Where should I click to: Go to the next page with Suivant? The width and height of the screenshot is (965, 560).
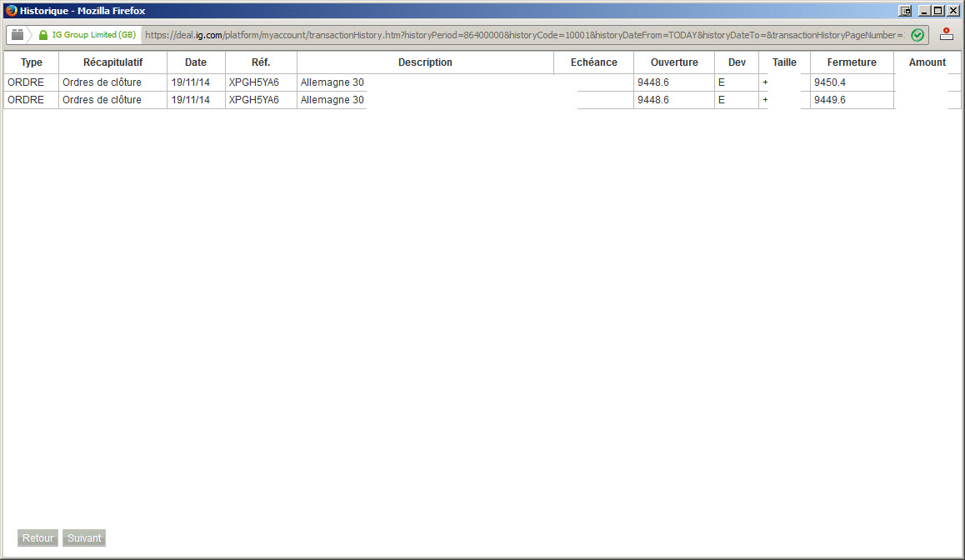tap(84, 537)
